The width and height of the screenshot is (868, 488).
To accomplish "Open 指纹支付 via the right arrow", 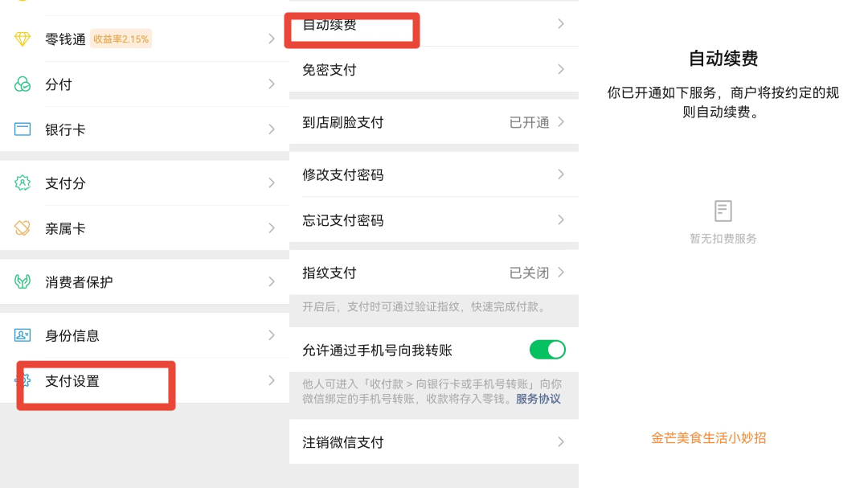I will click(x=561, y=273).
